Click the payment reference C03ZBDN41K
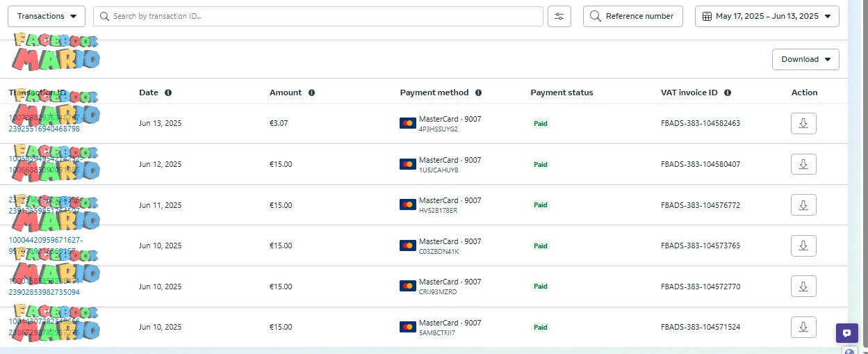 click(439, 252)
